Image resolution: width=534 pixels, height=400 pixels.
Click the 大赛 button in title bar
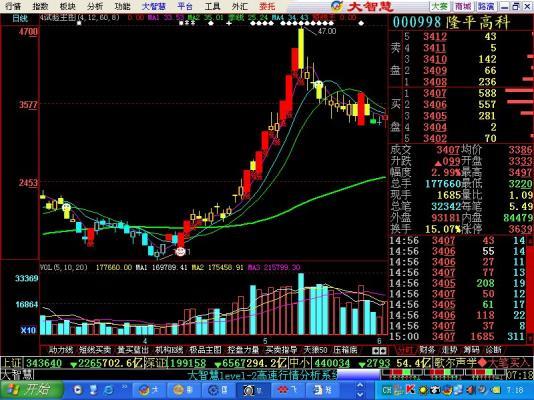pyautogui.click(x=439, y=6)
